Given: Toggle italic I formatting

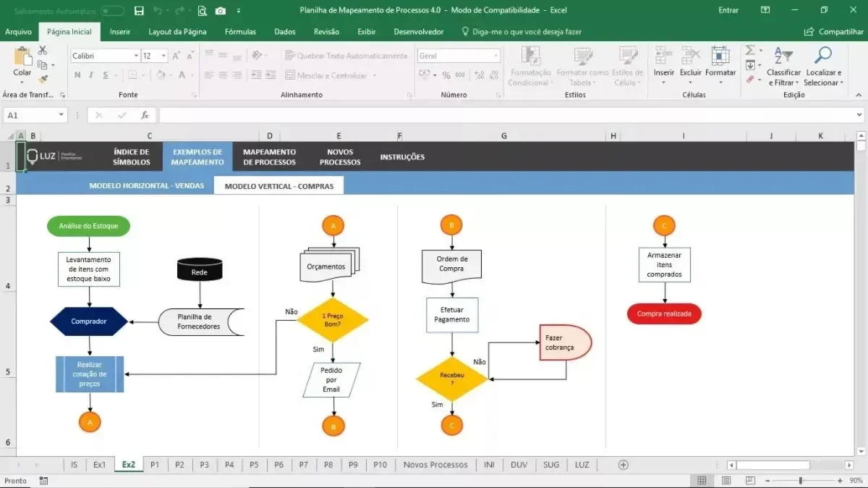Looking at the screenshot, I should coord(91,75).
